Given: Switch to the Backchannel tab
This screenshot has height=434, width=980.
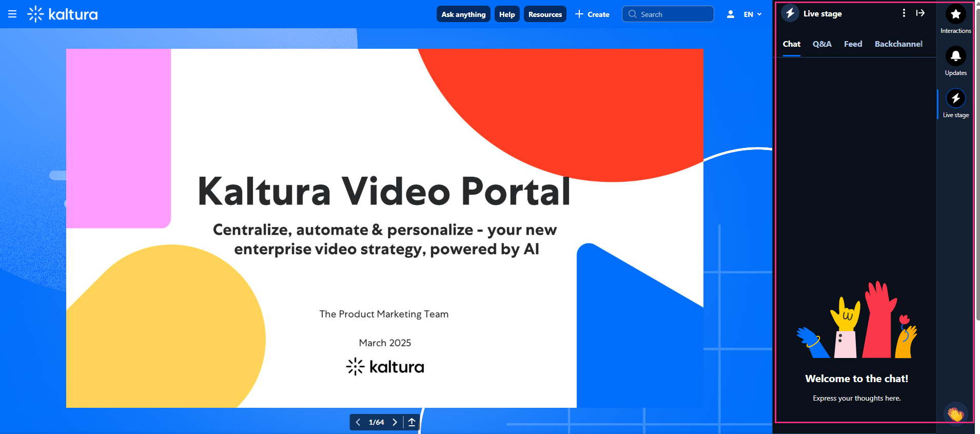Looking at the screenshot, I should click(898, 44).
